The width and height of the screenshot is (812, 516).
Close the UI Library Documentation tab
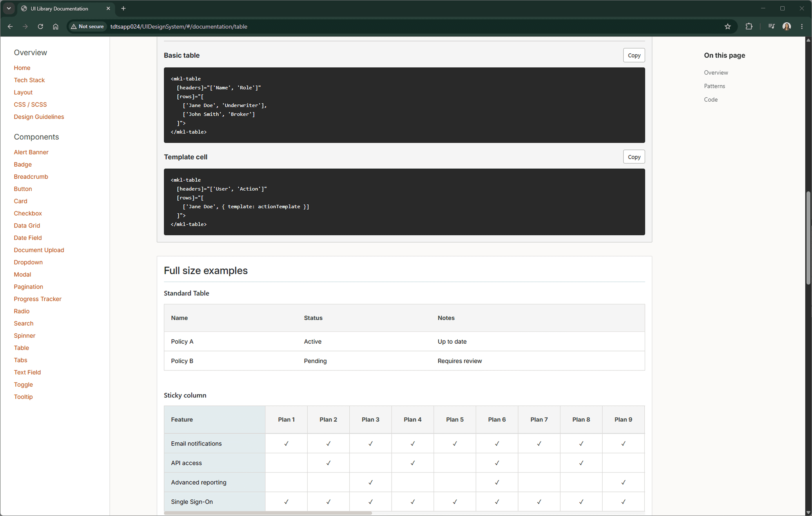pos(108,8)
